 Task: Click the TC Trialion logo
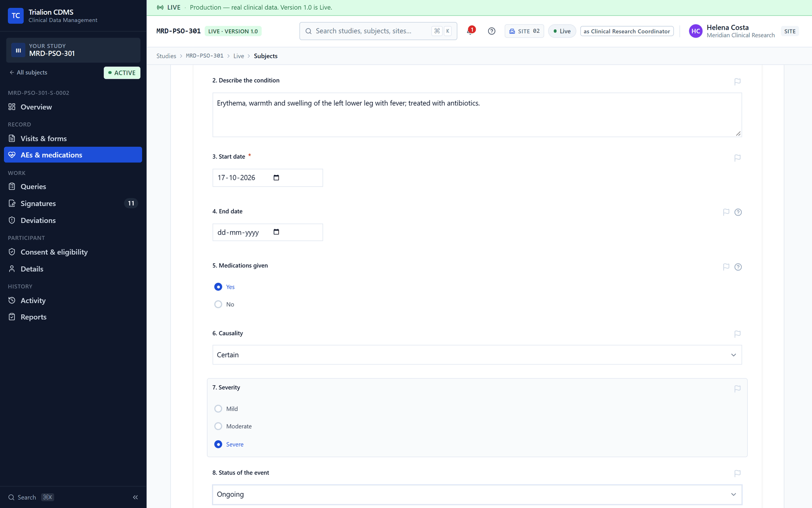coord(16,16)
